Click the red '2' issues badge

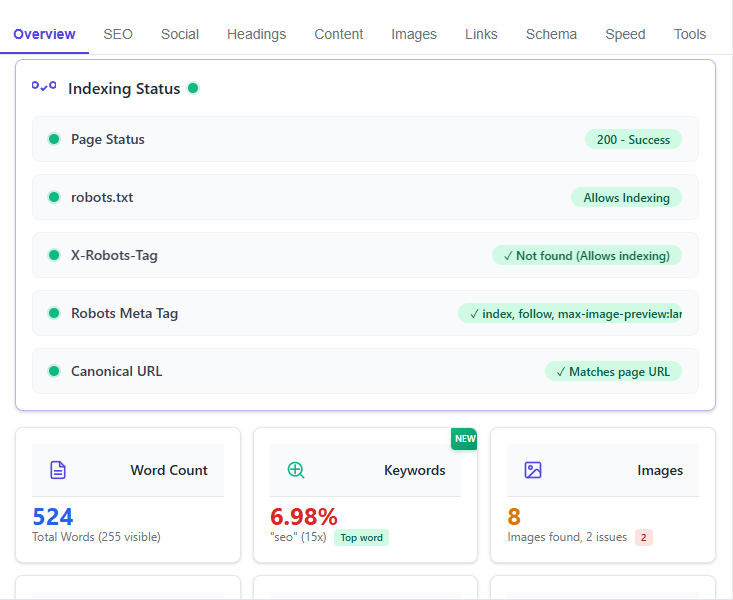(644, 537)
